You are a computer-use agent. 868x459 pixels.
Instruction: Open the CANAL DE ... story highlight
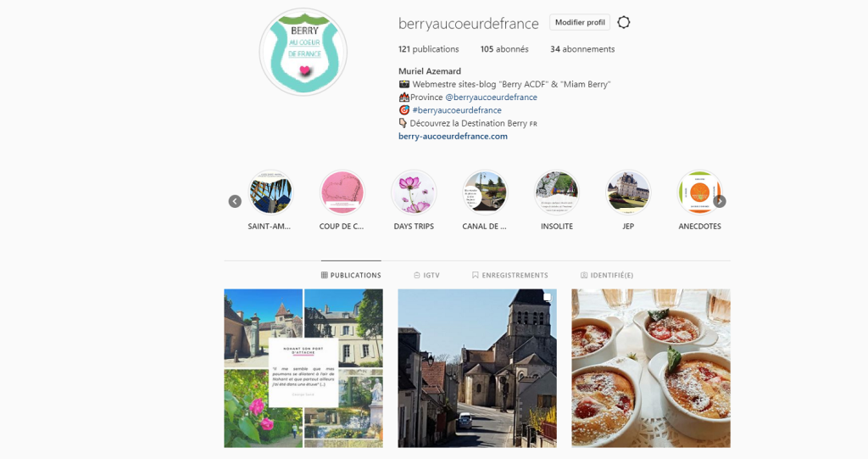(x=485, y=193)
